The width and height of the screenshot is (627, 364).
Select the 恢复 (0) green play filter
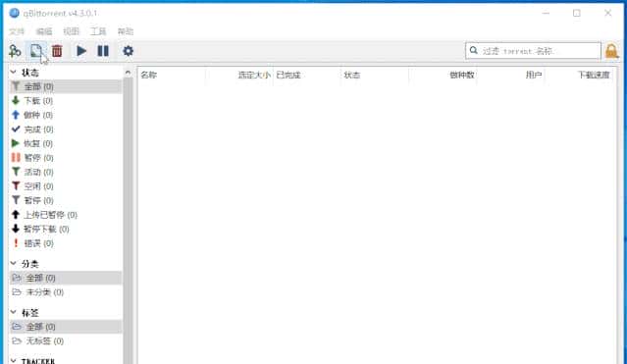[66, 143]
